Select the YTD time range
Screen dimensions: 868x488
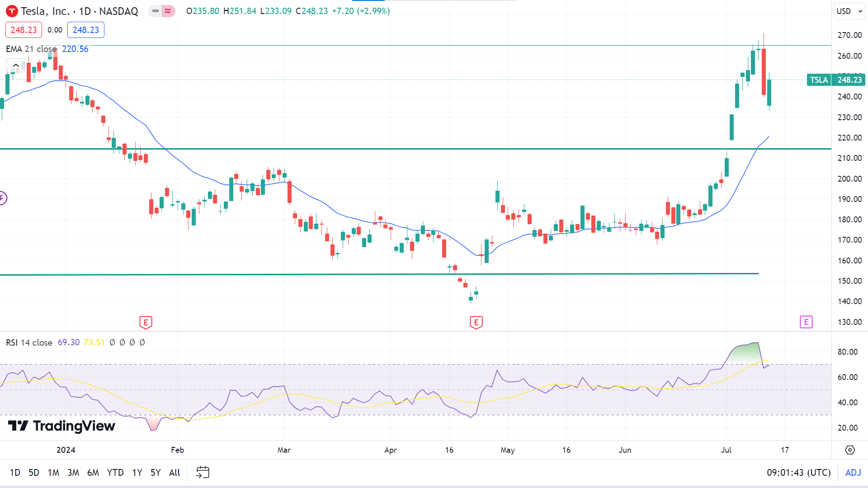(x=115, y=473)
